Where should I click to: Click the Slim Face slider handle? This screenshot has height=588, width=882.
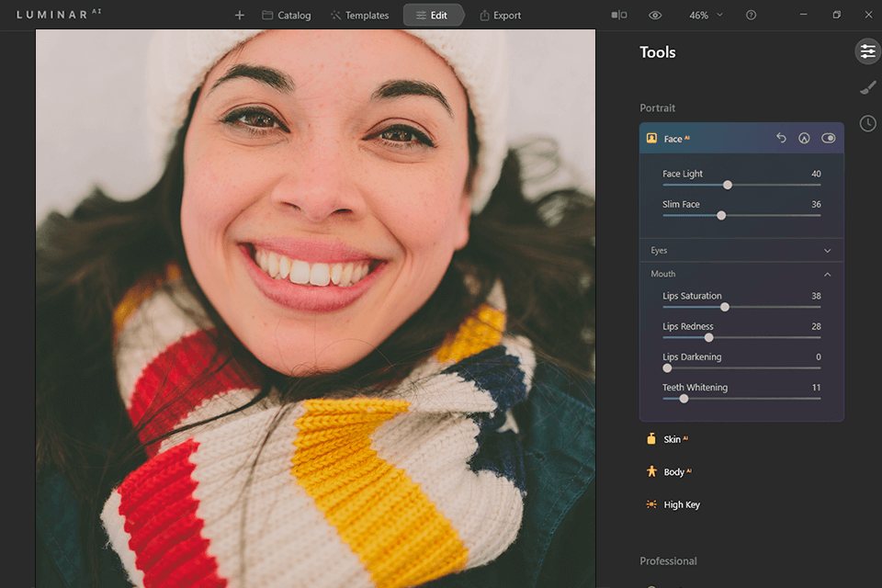(721, 216)
